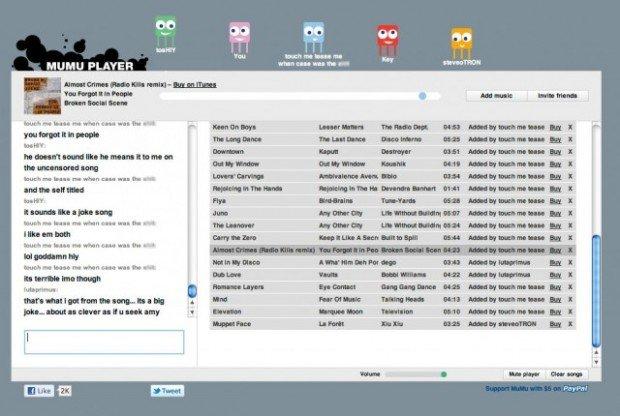Remove The Leanover with its X
The image size is (620, 416).
pos(570,226)
